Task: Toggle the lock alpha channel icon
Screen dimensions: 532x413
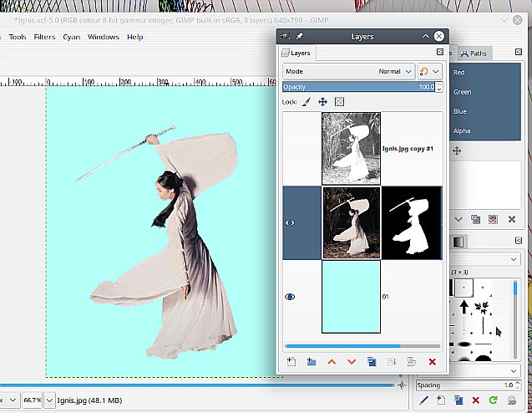Action: 340,102
